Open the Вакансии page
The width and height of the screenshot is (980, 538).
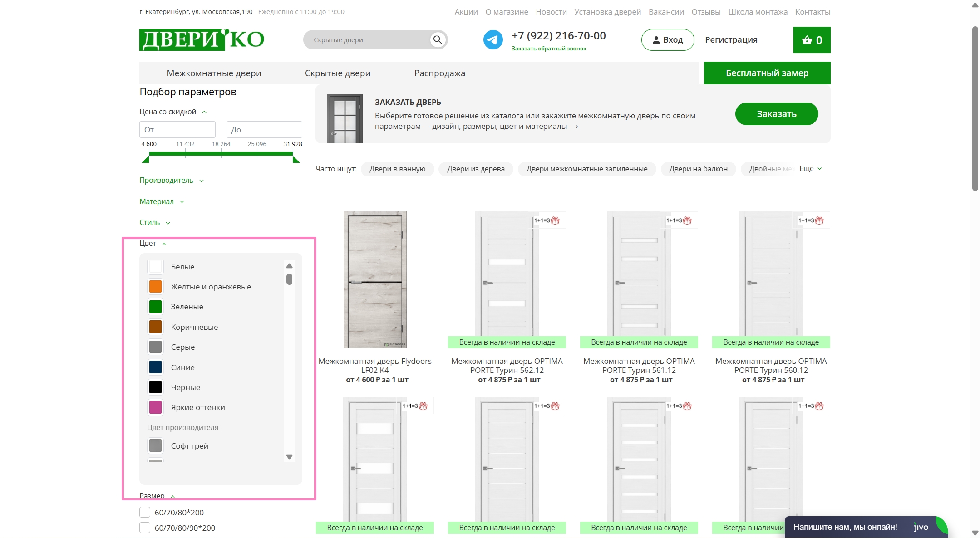coord(666,12)
